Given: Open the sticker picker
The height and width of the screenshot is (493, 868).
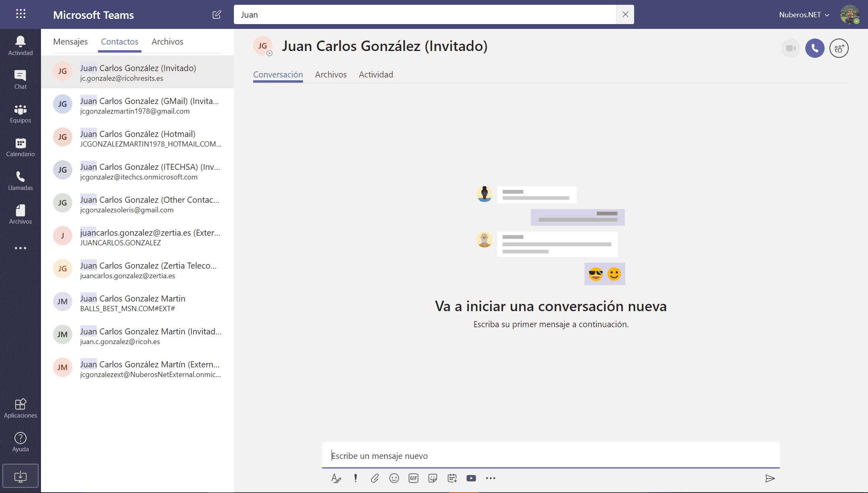Looking at the screenshot, I should (x=433, y=478).
